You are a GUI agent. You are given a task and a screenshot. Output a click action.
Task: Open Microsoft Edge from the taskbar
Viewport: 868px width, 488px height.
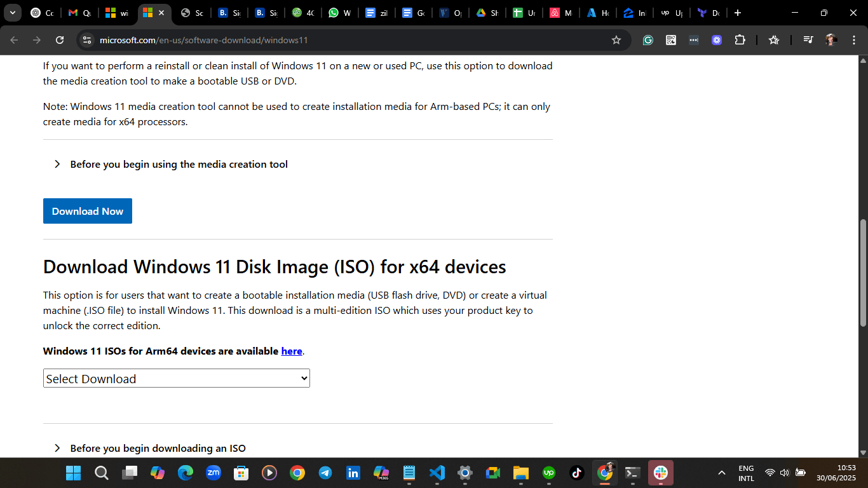tap(186, 473)
